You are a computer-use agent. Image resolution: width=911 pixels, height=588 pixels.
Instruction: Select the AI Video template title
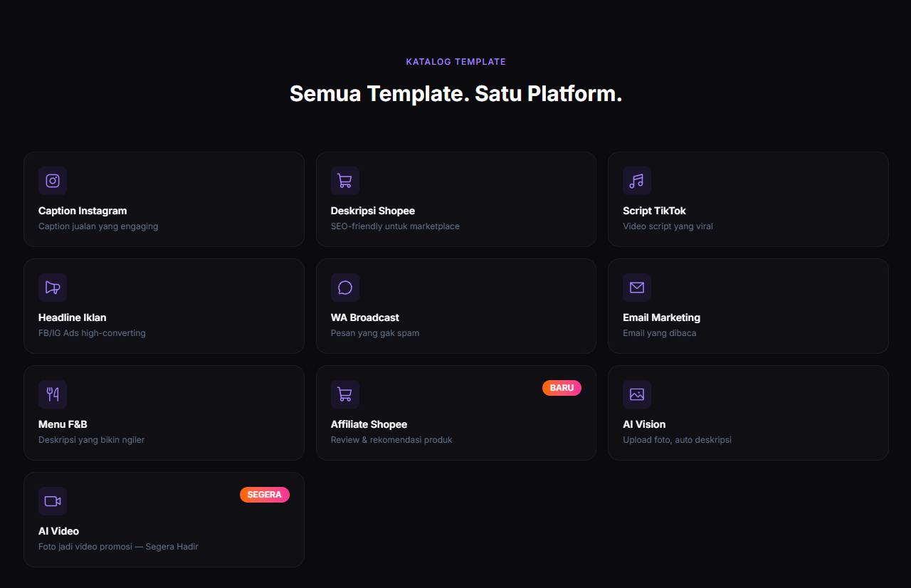click(x=58, y=531)
